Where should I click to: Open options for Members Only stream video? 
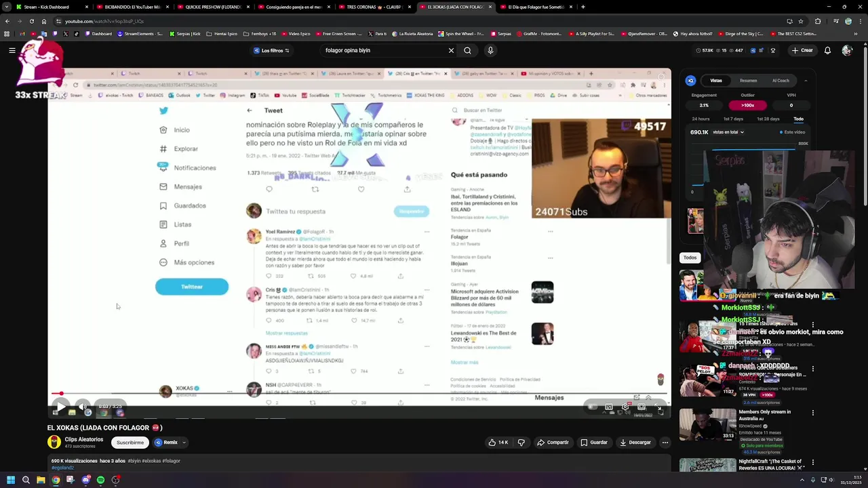tap(813, 413)
